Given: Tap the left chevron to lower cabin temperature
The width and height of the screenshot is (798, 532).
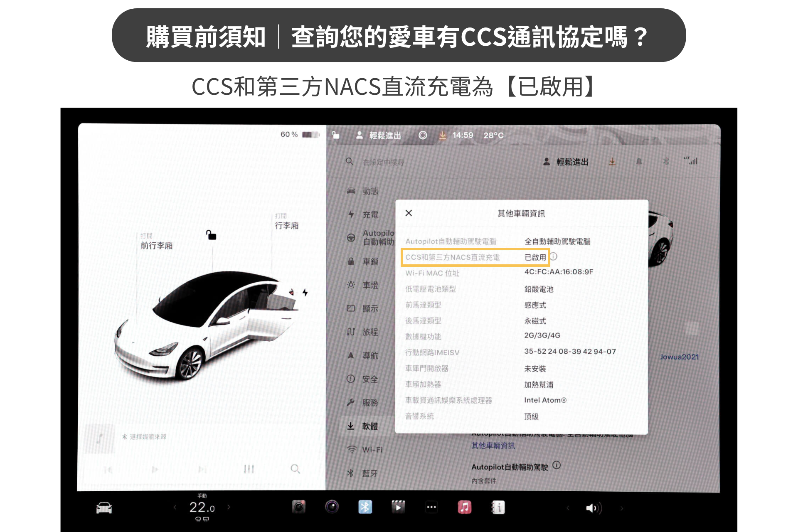Looking at the screenshot, I should (x=176, y=508).
